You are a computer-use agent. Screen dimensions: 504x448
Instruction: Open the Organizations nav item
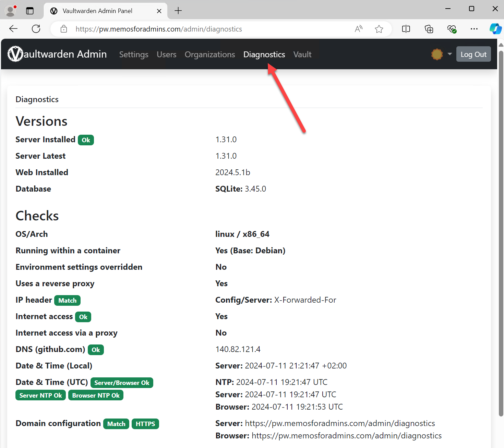point(210,55)
